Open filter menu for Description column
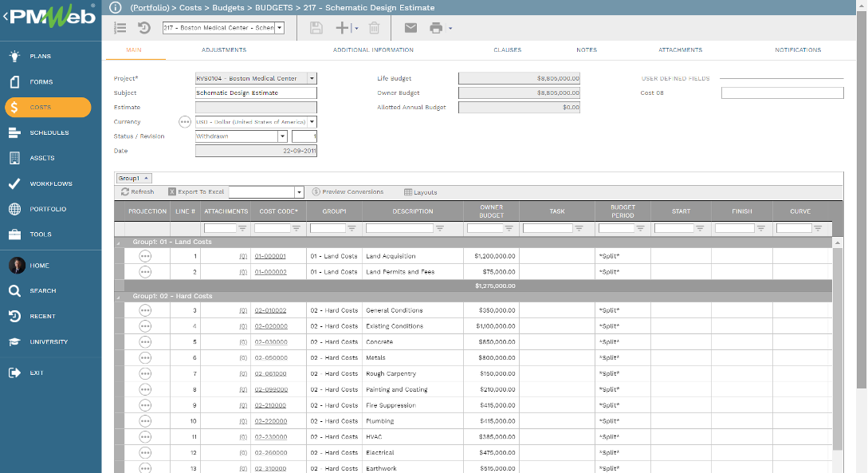This screenshot has height=473, width=868. (x=439, y=228)
